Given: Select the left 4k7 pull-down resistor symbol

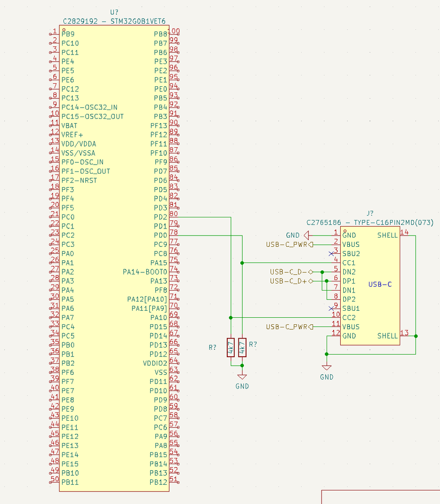Looking at the screenshot, I should pyautogui.click(x=231, y=347).
